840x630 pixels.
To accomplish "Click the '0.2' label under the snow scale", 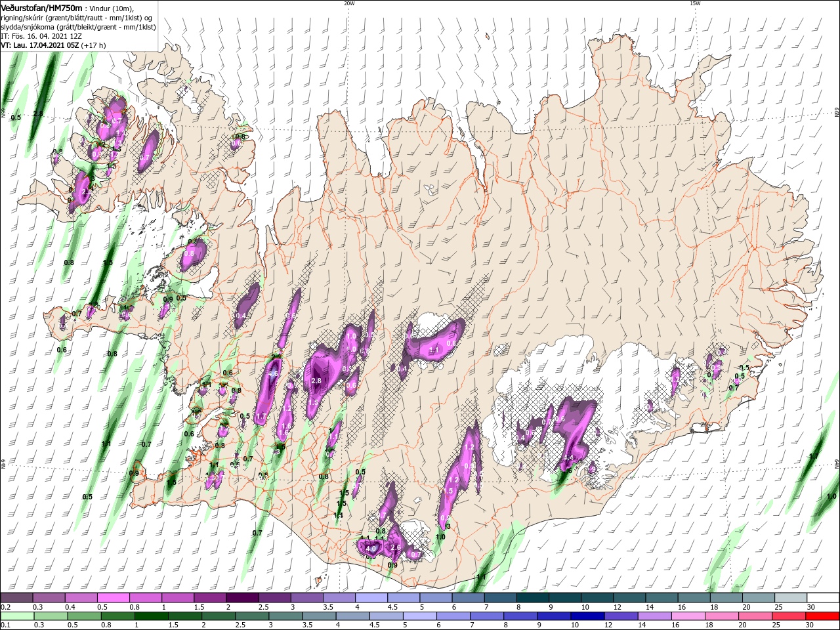I will [5, 607].
